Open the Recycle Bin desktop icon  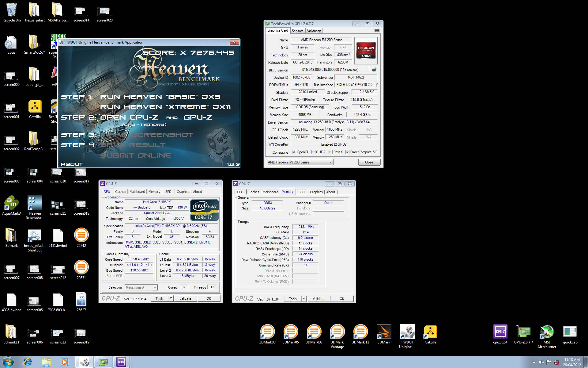click(x=12, y=12)
